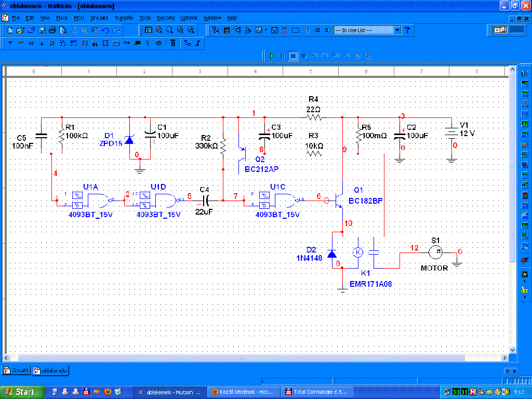Switch to the ablakemelo tab
This screenshot has width=532, height=399.
(x=50, y=370)
